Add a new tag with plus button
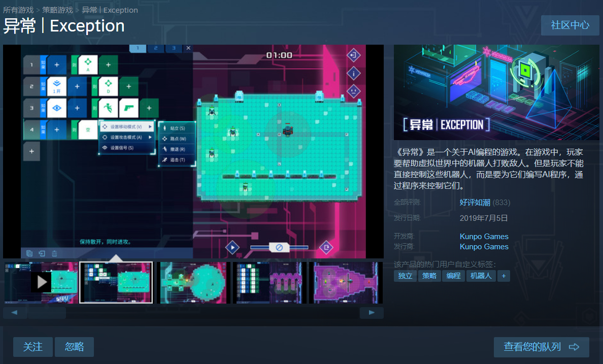 click(x=504, y=276)
